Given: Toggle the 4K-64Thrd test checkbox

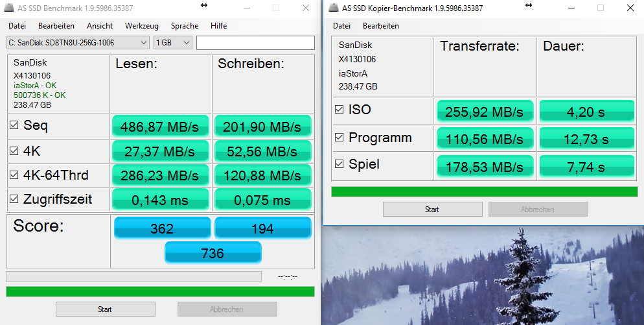Looking at the screenshot, I should pos(14,175).
